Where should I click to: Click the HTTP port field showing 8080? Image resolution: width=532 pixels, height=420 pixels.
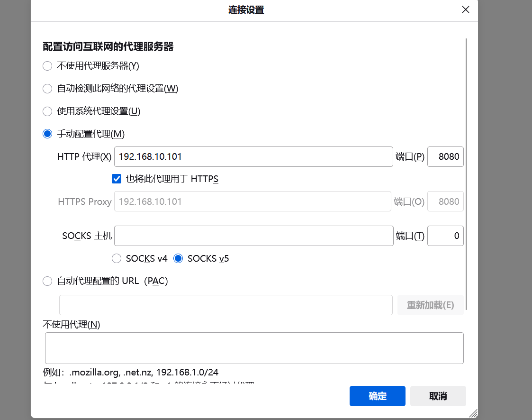445,156
